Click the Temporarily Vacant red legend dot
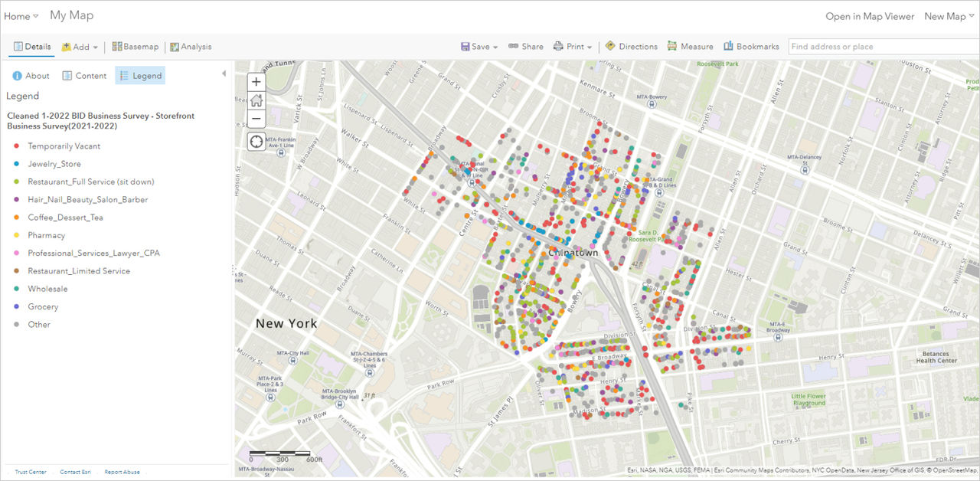This screenshot has width=980, height=481. (x=16, y=146)
